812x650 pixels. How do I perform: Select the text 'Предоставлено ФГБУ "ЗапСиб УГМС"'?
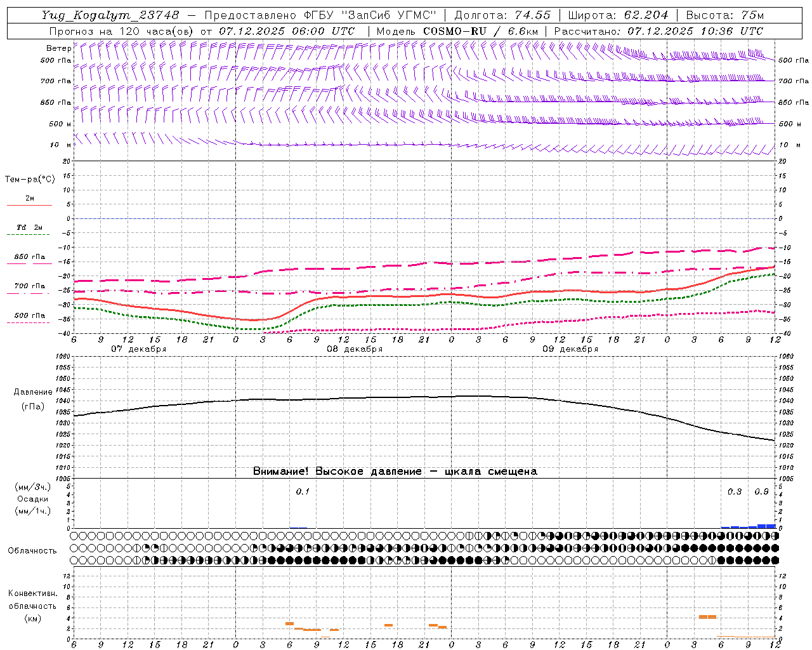tap(321, 15)
